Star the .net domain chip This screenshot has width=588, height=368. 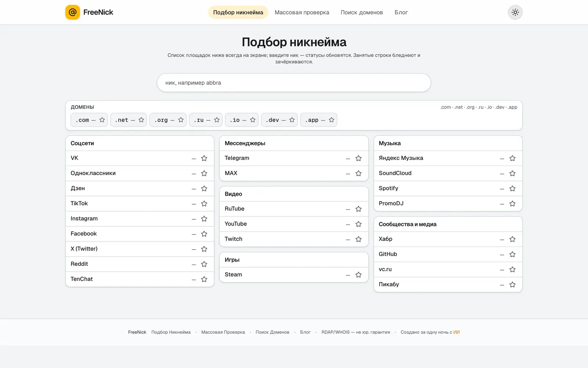141,120
